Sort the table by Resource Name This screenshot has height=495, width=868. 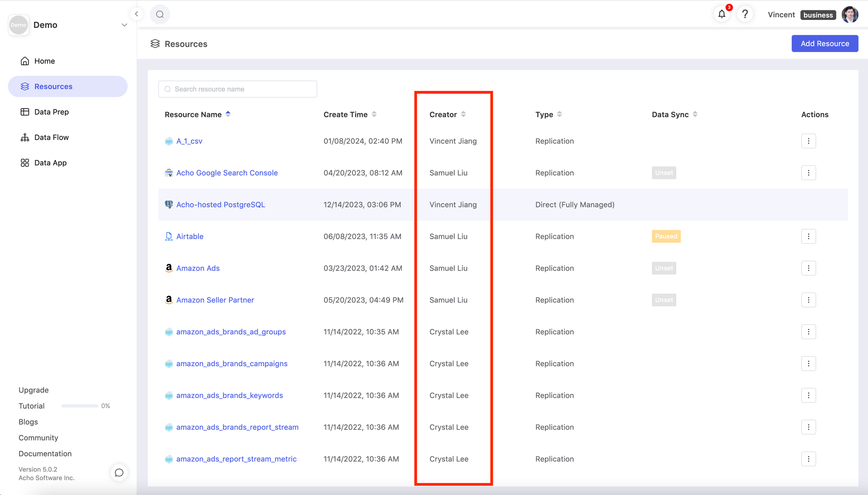[x=228, y=114]
